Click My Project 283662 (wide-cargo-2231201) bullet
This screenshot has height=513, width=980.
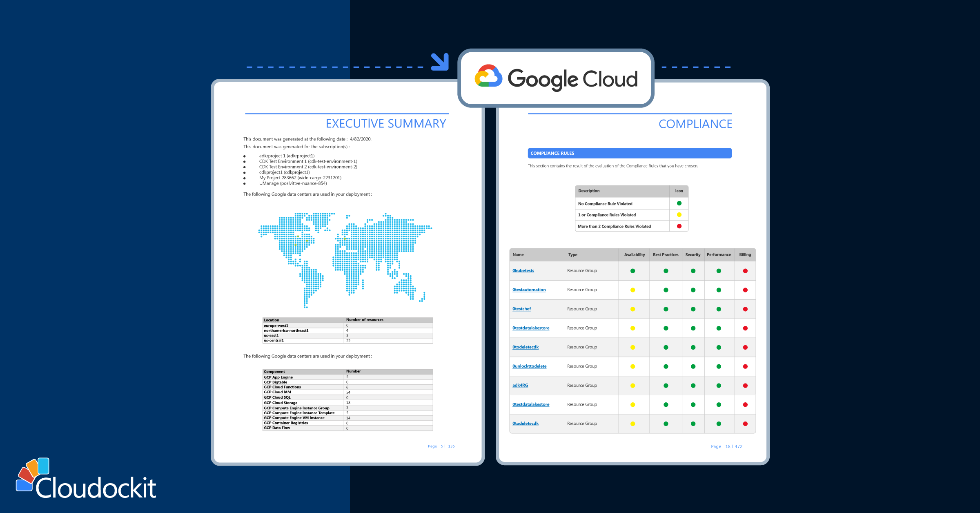[x=300, y=178]
